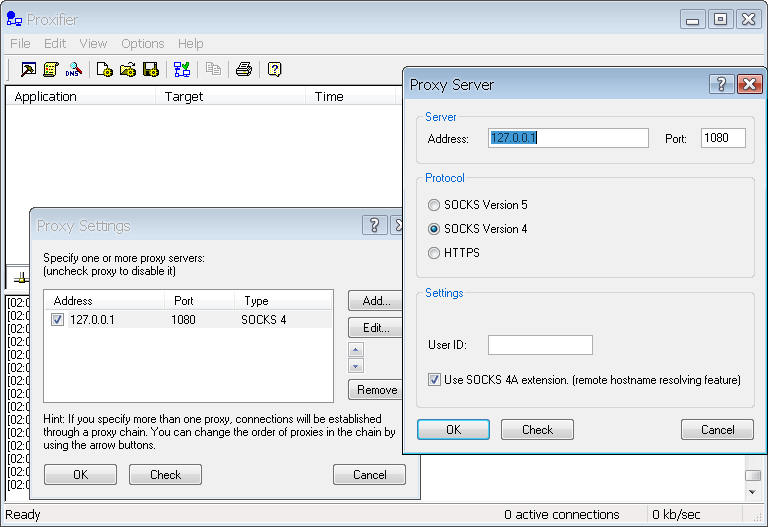Toggle Use SOCKS 4A extension checkbox
Screen dimensions: 768x527
(434, 380)
